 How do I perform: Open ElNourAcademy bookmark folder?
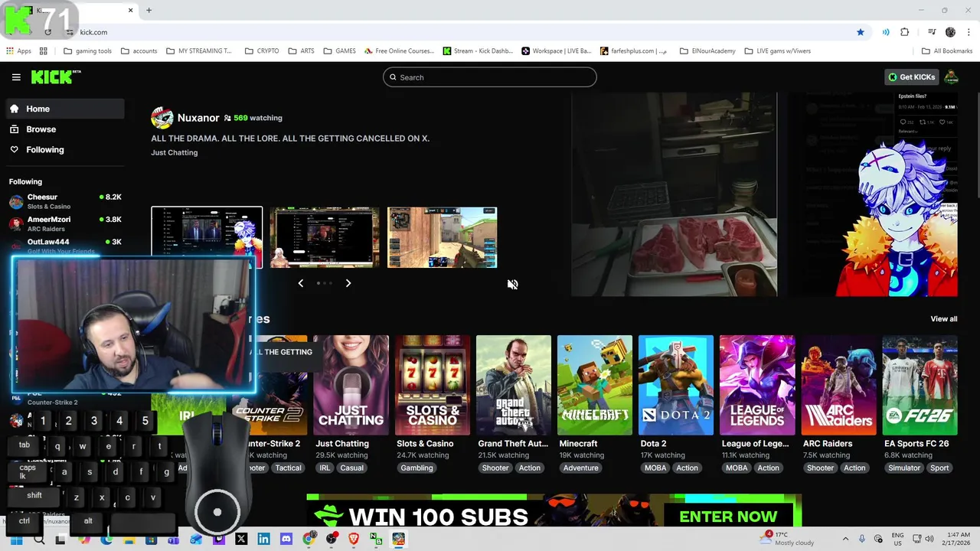click(x=707, y=51)
